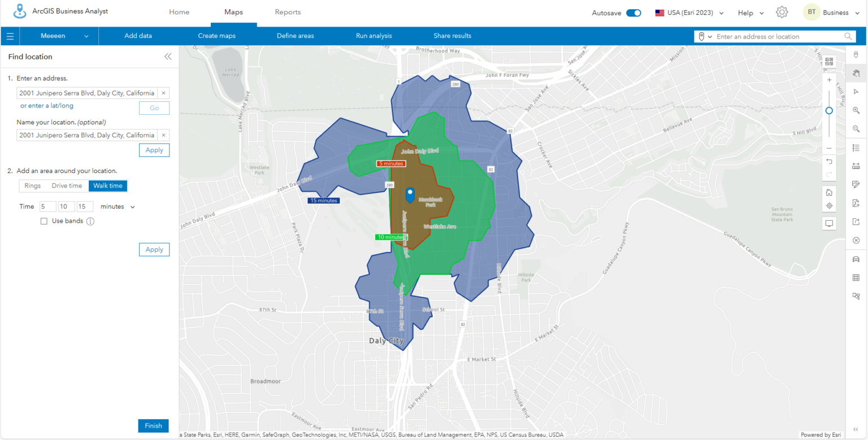
Task: Check the Use bands checkbox
Action: (x=44, y=221)
